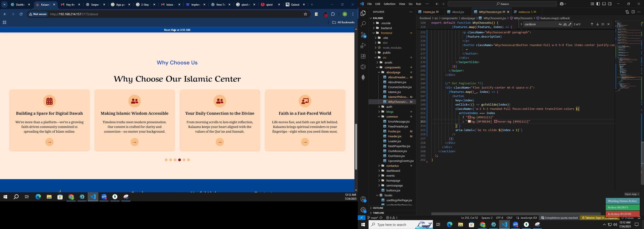Open Source Control view with 14 changes badge
The image size is (644, 229).
363,35
